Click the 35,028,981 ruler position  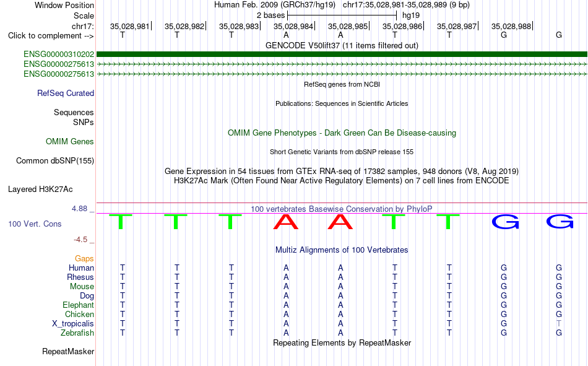click(129, 26)
